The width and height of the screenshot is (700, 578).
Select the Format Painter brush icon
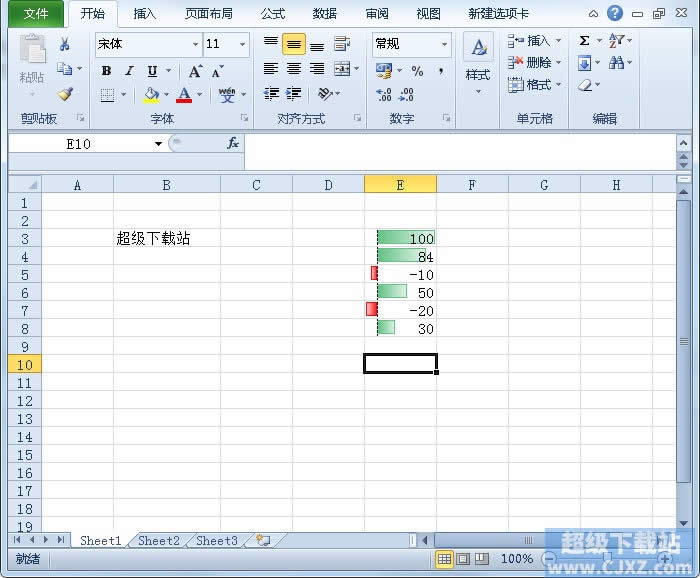point(65,94)
